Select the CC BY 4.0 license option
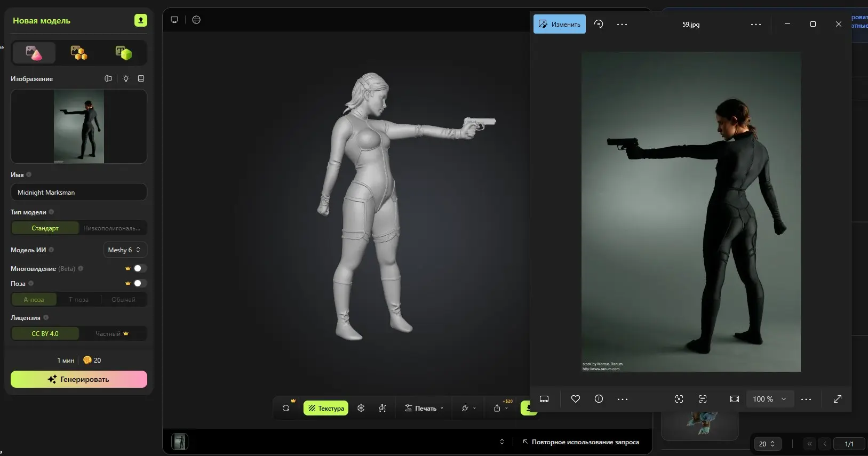This screenshot has height=456, width=868. (45, 333)
